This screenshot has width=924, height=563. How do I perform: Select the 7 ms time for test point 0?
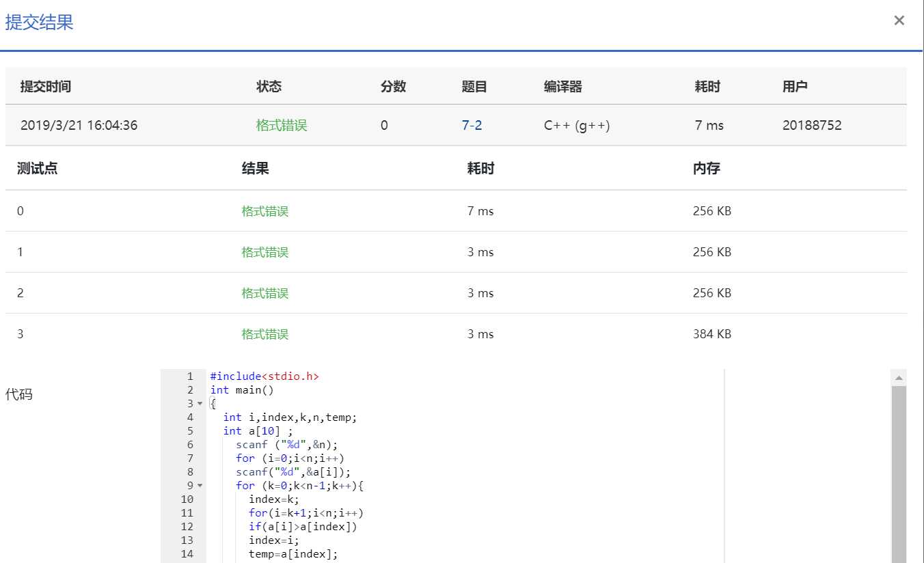tap(480, 211)
